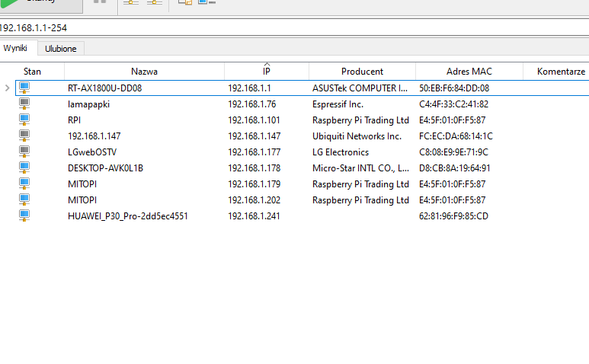Click MAC address 50:EB:F6:84:DD:08
589x364 pixels.
454,88
